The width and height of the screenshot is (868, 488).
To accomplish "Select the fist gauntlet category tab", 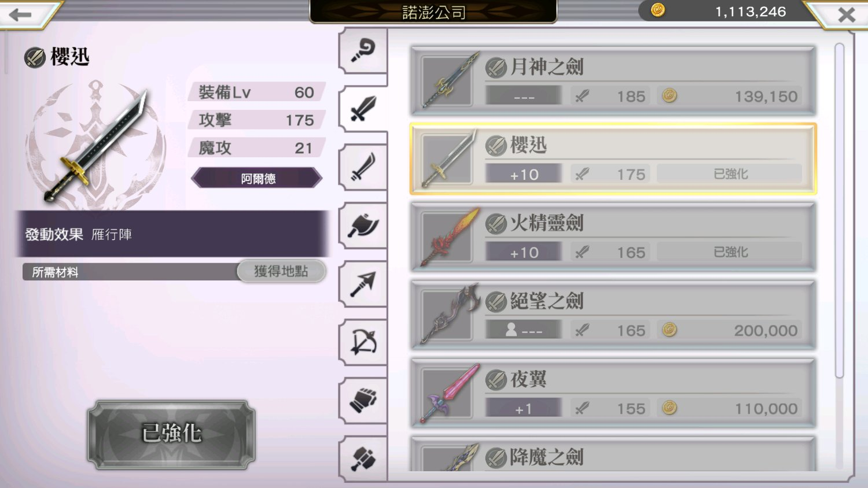I will tap(363, 401).
